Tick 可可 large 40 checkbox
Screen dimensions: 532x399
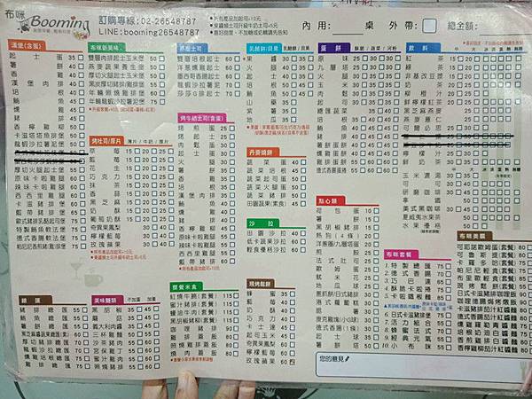(475, 184)
